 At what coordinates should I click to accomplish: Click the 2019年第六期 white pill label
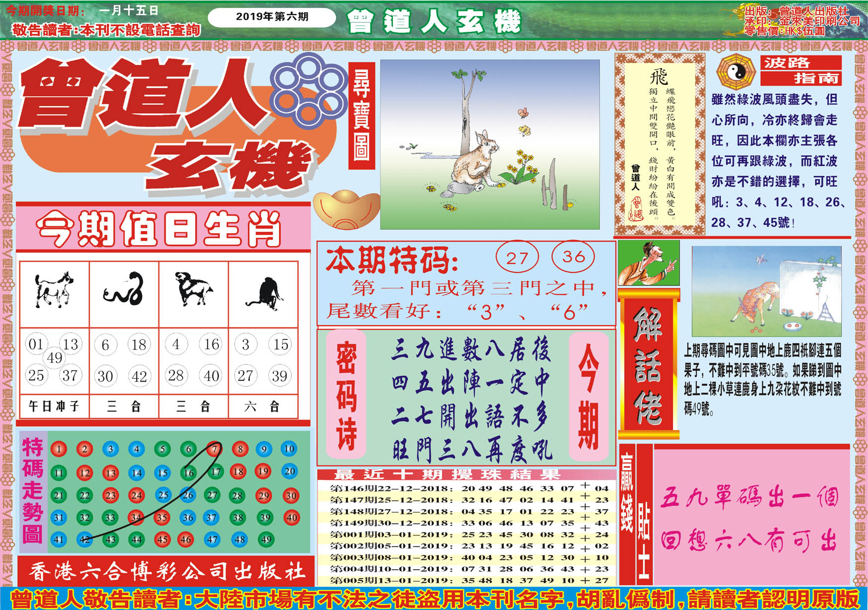(271, 17)
